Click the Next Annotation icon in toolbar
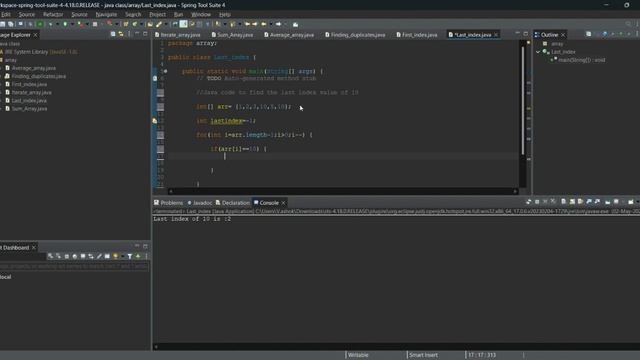The width and height of the screenshot is (640, 360). [218, 24]
